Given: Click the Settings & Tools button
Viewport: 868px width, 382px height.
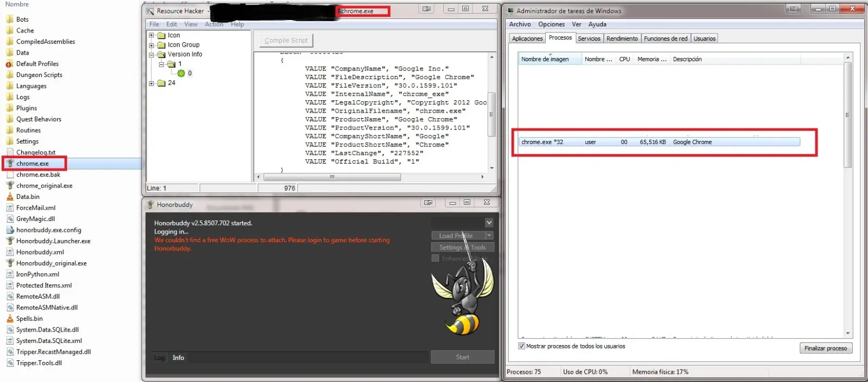Looking at the screenshot, I should coord(463,247).
